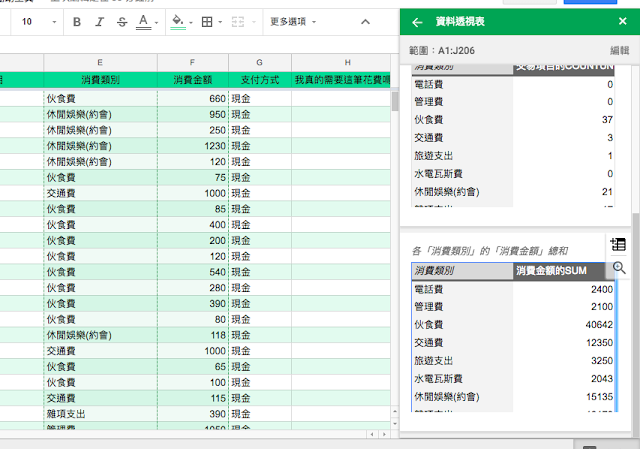Screen dimensions: 640x449
Task: Click the 支付方式 header cell
Action: (x=260, y=80)
